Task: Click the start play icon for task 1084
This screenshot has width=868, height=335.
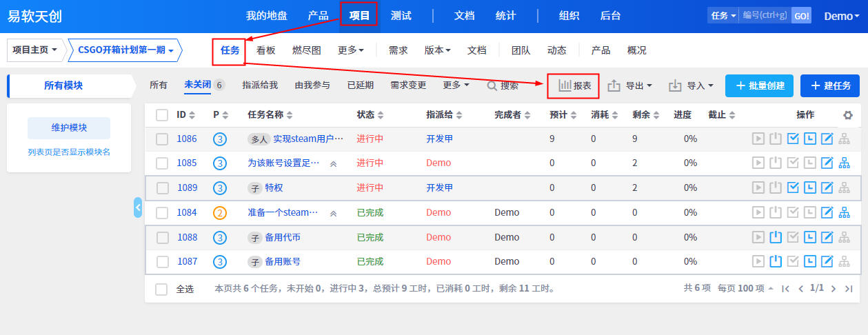Action: click(x=758, y=212)
